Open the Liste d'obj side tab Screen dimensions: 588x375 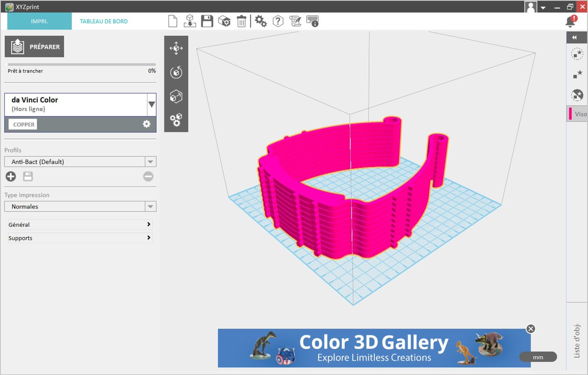click(577, 341)
